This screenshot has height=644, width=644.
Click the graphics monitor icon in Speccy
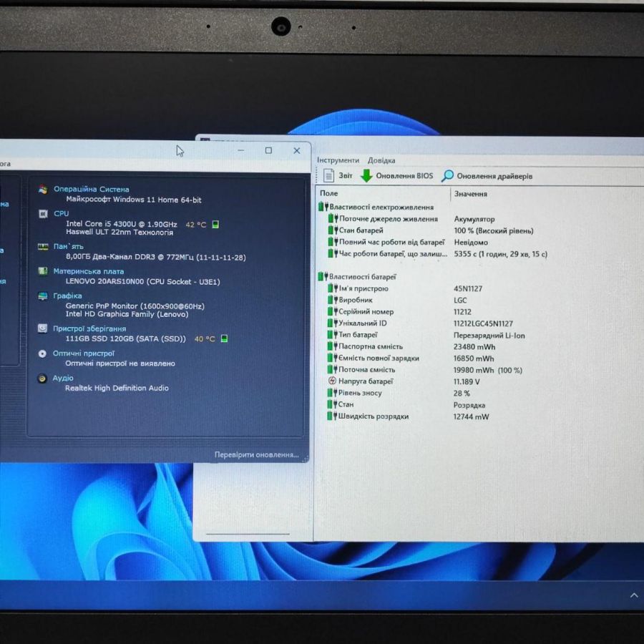(x=43, y=296)
